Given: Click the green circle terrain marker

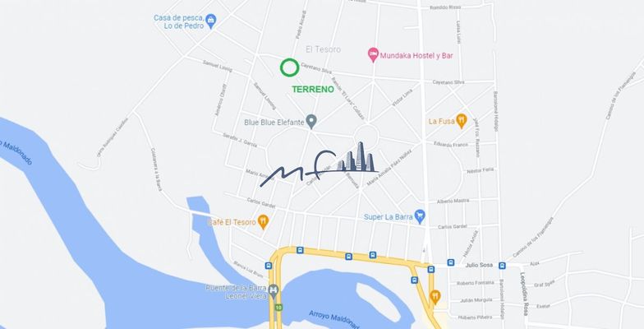Looking at the screenshot, I should (289, 67).
